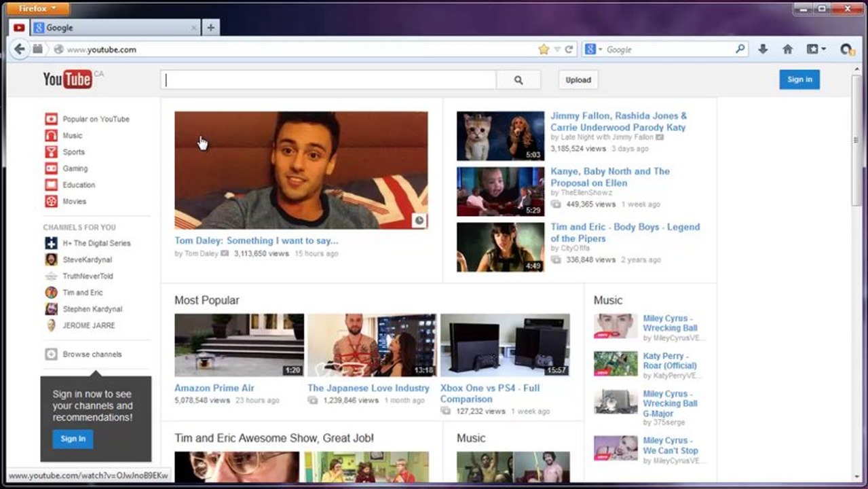Expand search engine selector dropdown
This screenshot has width=868, height=489.
(x=594, y=50)
